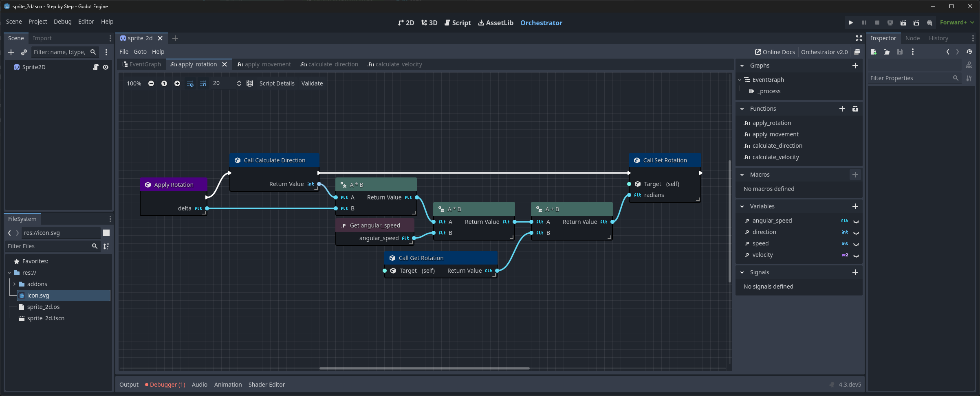This screenshot has height=396, width=980.
Task: Switch to calculate_direction function tab
Action: pyautogui.click(x=329, y=64)
